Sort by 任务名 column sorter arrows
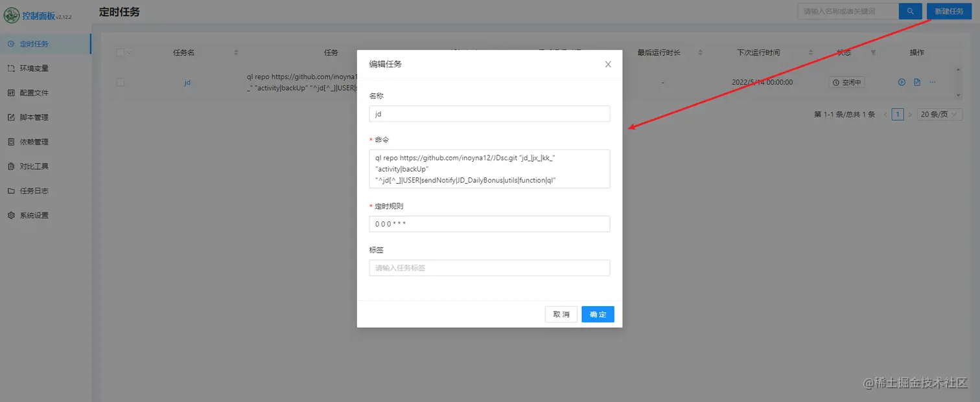The width and height of the screenshot is (980, 402). click(236, 53)
